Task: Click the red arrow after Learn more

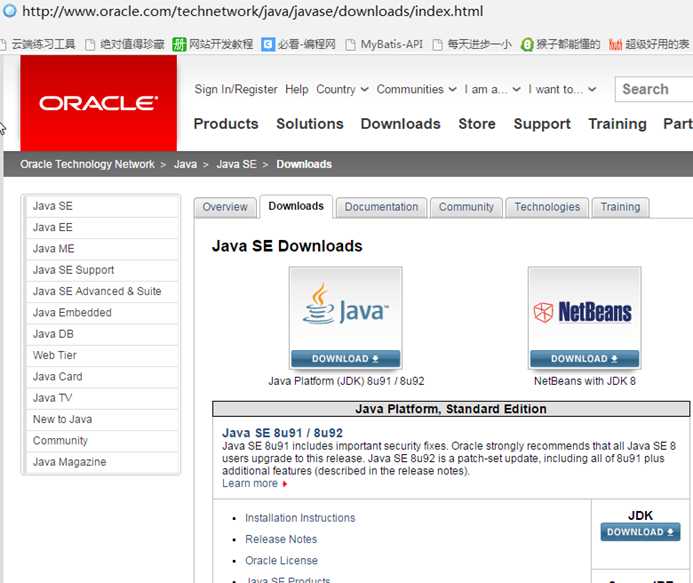Action: point(285,484)
